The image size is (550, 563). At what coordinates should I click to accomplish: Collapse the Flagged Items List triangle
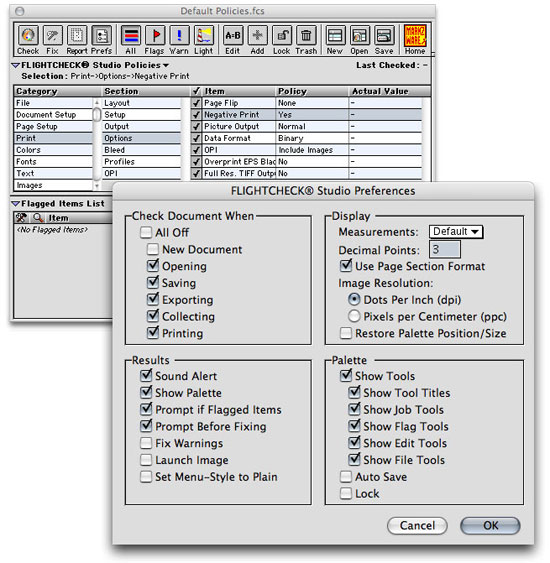click(x=15, y=204)
